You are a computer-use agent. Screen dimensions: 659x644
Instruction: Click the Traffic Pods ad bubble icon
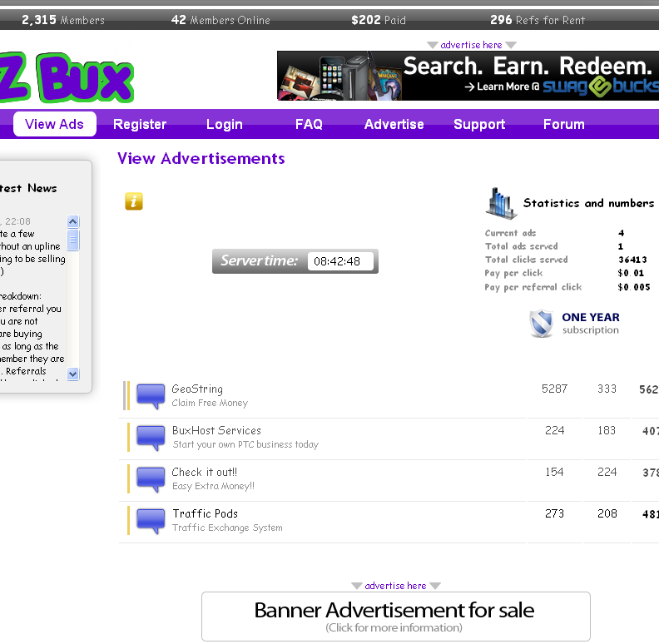[151, 521]
